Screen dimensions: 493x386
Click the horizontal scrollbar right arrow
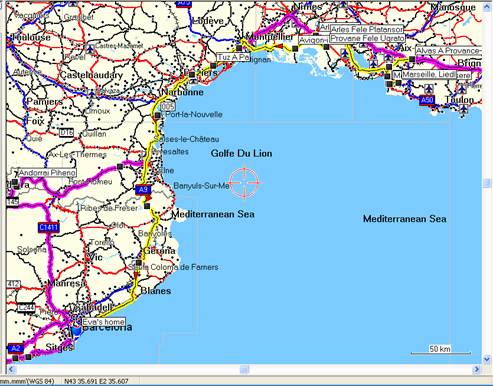tap(477, 369)
